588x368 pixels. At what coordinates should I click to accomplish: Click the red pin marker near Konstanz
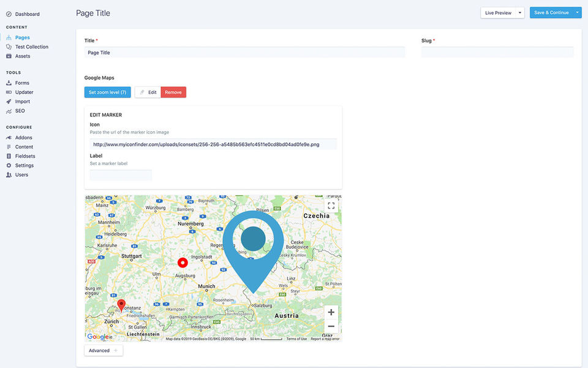121,305
